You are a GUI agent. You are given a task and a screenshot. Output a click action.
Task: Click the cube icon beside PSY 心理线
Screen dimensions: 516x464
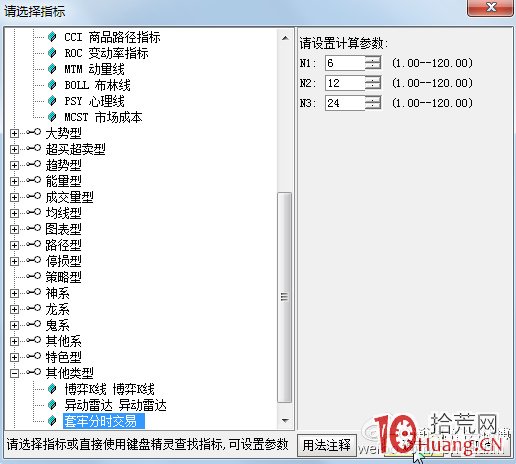(52, 101)
